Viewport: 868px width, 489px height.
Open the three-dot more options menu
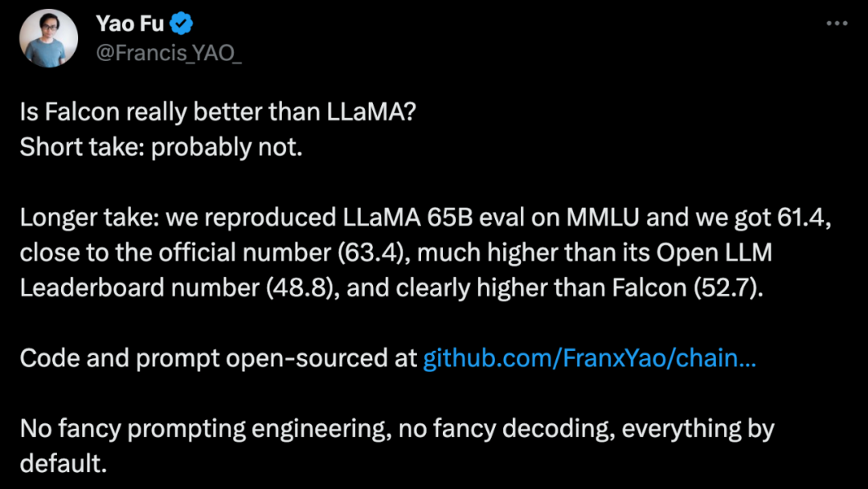point(837,24)
